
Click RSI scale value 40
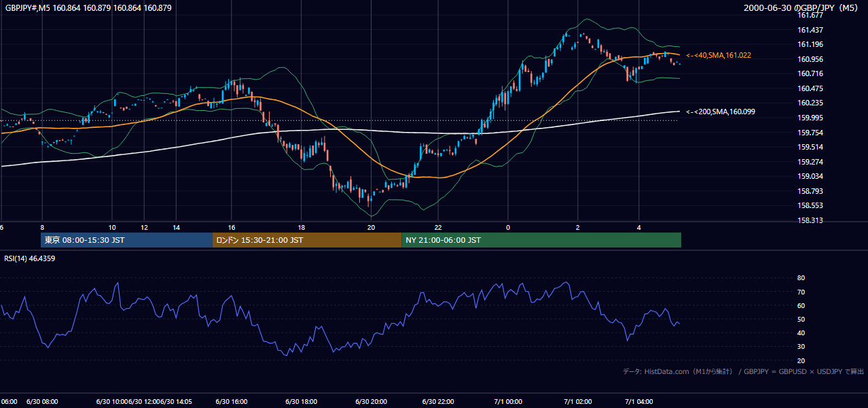click(x=801, y=333)
